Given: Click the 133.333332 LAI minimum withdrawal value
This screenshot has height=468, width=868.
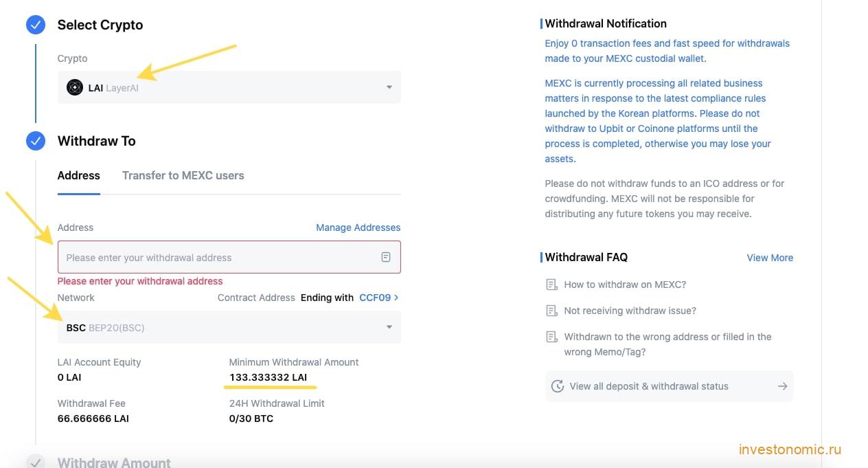Looking at the screenshot, I should point(269,377).
